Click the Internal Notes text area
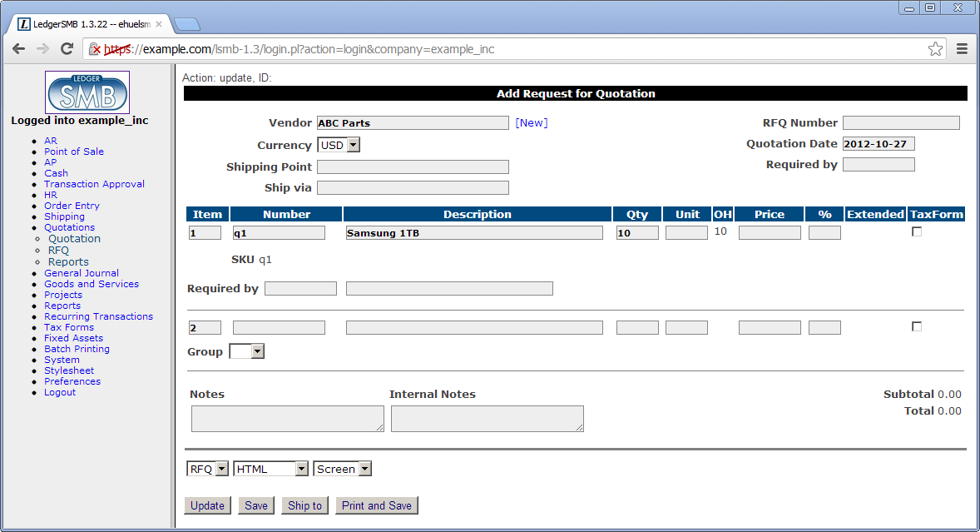This screenshot has height=532, width=980. [x=487, y=419]
